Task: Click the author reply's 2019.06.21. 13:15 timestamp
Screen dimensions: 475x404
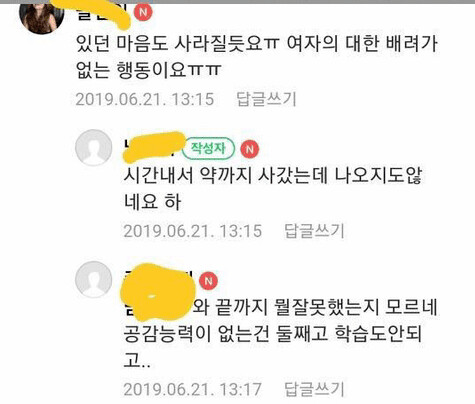Action: (192, 231)
